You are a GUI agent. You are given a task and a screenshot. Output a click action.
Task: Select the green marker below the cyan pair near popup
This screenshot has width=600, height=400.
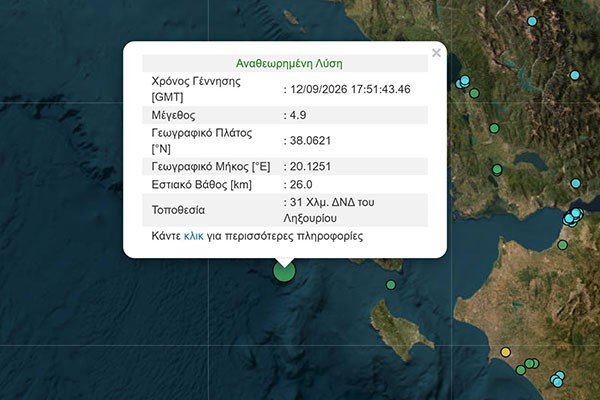click(x=474, y=93)
